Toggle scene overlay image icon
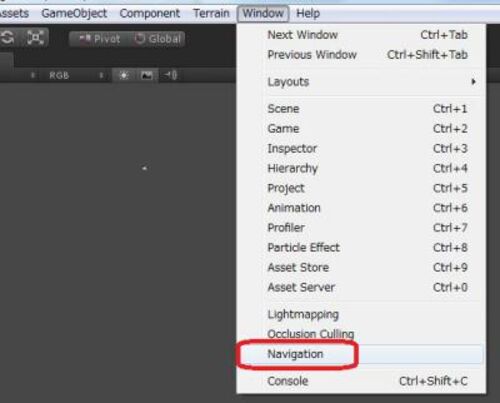500x403 pixels. pyautogui.click(x=147, y=76)
